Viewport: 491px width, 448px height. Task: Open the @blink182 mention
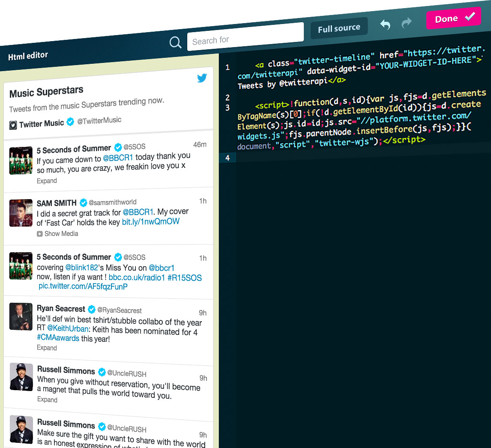[x=82, y=268]
